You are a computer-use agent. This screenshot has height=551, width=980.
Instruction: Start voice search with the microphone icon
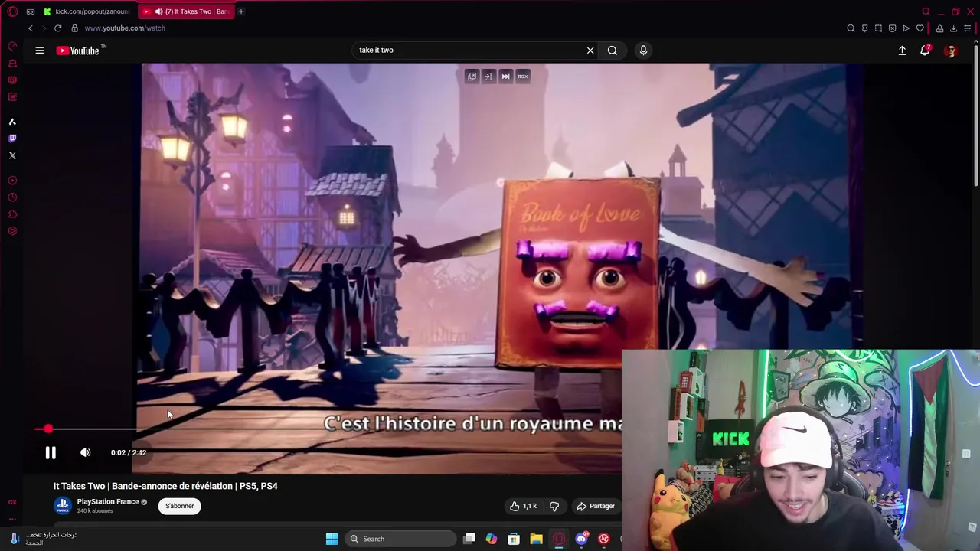click(x=643, y=51)
